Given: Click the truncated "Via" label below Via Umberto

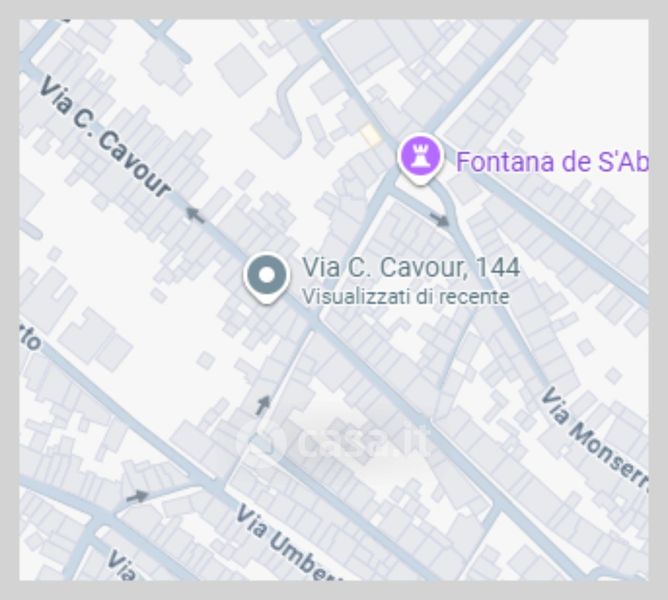Looking at the screenshot, I should (121, 566).
